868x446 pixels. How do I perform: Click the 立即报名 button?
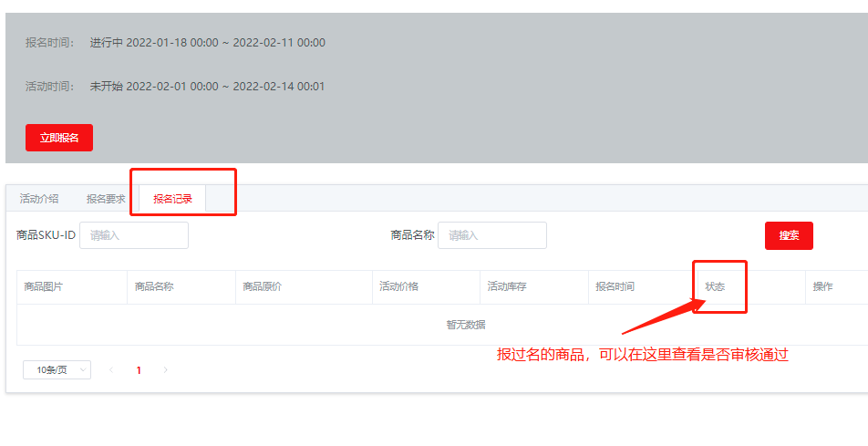click(x=59, y=138)
